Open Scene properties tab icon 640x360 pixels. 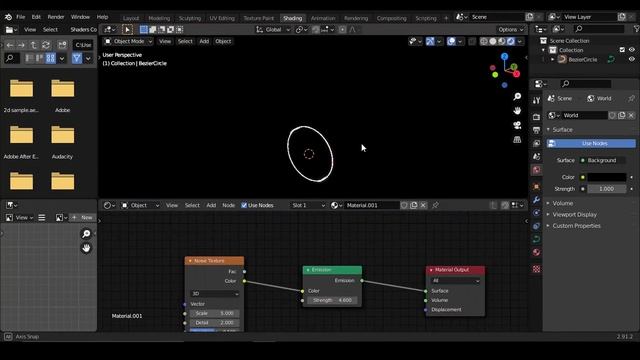(536, 156)
